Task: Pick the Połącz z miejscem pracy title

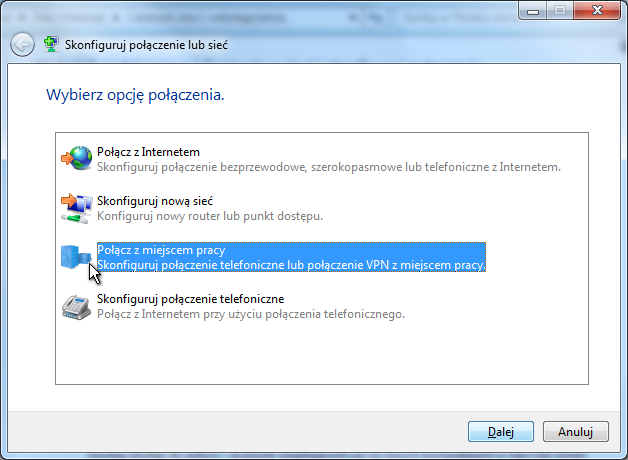Action: pos(161,250)
